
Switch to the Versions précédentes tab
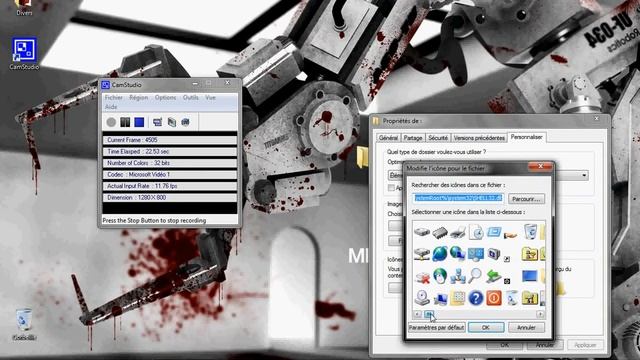pos(479,138)
